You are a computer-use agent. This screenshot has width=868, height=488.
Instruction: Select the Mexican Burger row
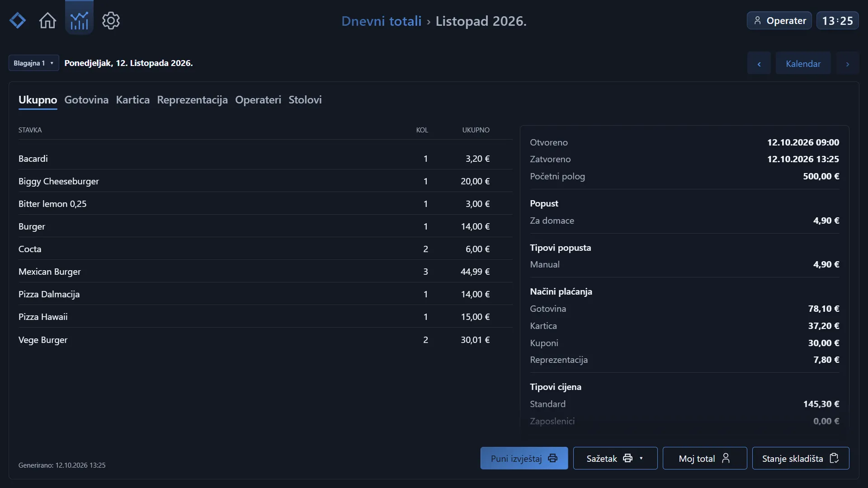(x=265, y=272)
